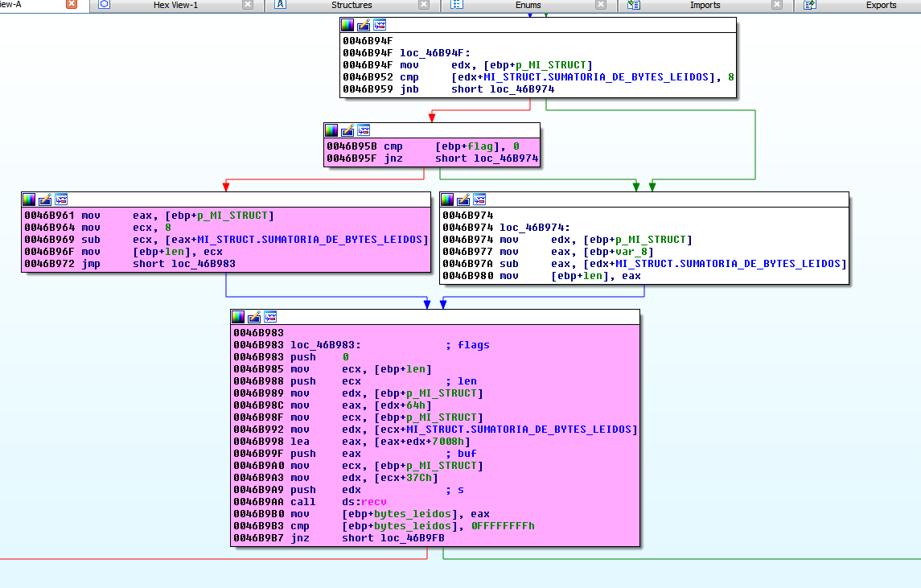This screenshot has height=588, width=921.
Task: Open the color palette of the loc_46B974 node
Action: tap(447, 199)
